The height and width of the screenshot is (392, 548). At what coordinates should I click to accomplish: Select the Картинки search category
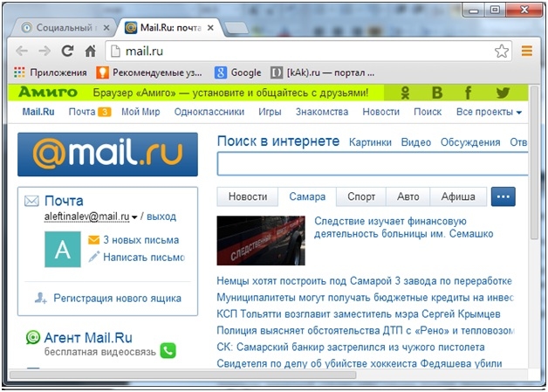pyautogui.click(x=370, y=142)
